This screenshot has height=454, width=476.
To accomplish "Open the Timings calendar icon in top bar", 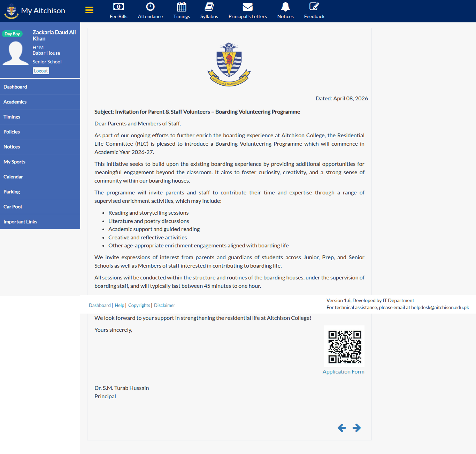I will pyautogui.click(x=182, y=6).
